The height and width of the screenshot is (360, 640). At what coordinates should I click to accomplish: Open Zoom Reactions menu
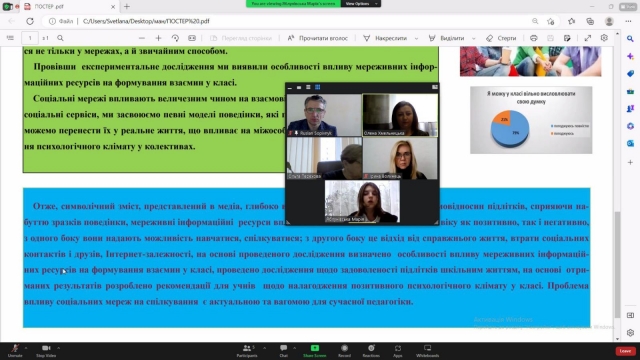pos(371,350)
